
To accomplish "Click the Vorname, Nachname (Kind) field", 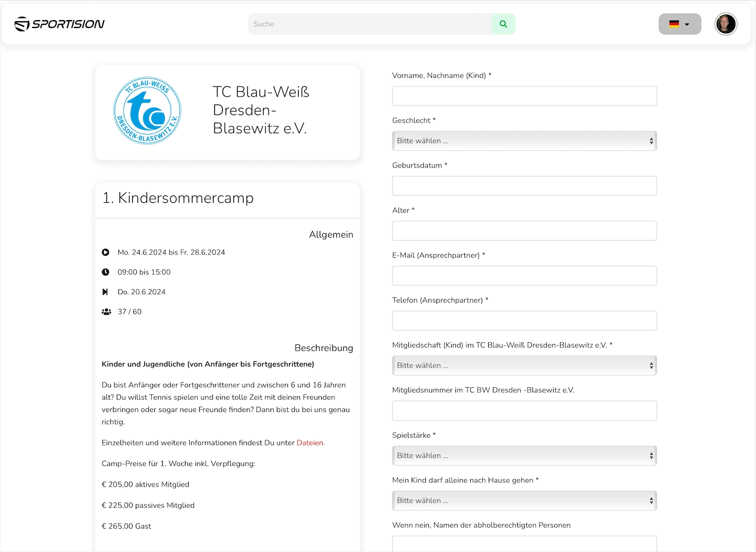I will click(x=524, y=96).
